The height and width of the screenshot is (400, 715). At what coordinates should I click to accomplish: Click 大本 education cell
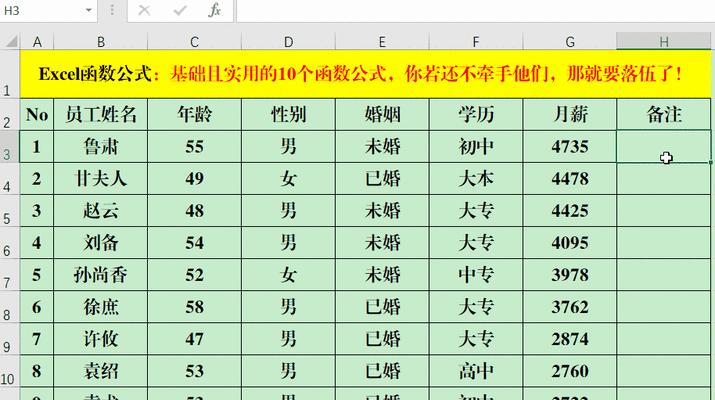pos(476,179)
